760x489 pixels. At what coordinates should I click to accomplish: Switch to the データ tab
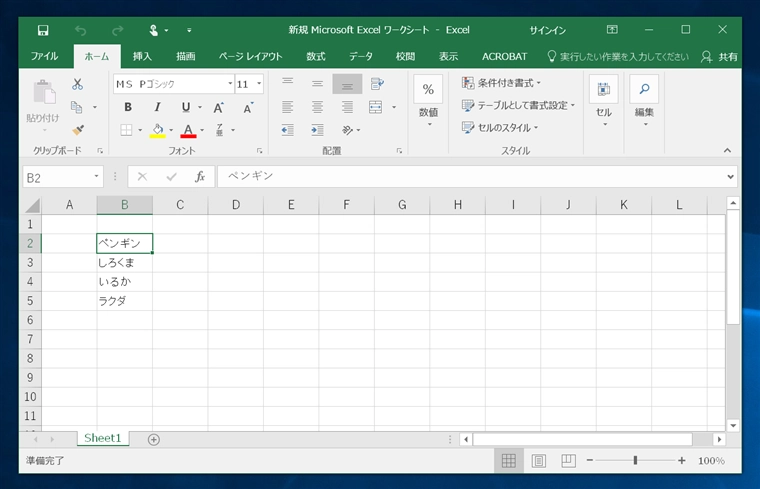[361, 56]
